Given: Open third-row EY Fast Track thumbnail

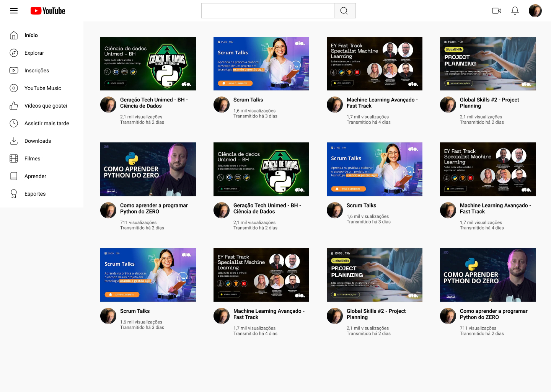Looking at the screenshot, I should coord(261,275).
